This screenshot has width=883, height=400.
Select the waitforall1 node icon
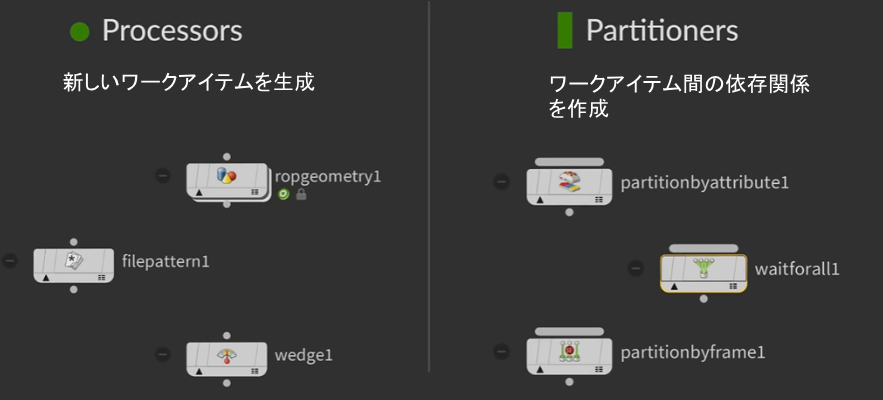click(703, 268)
